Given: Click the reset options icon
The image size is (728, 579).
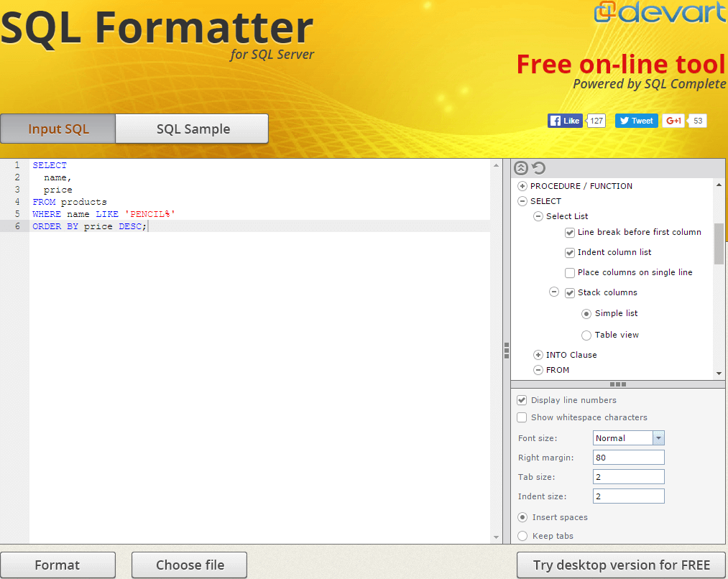Looking at the screenshot, I should 539,168.
